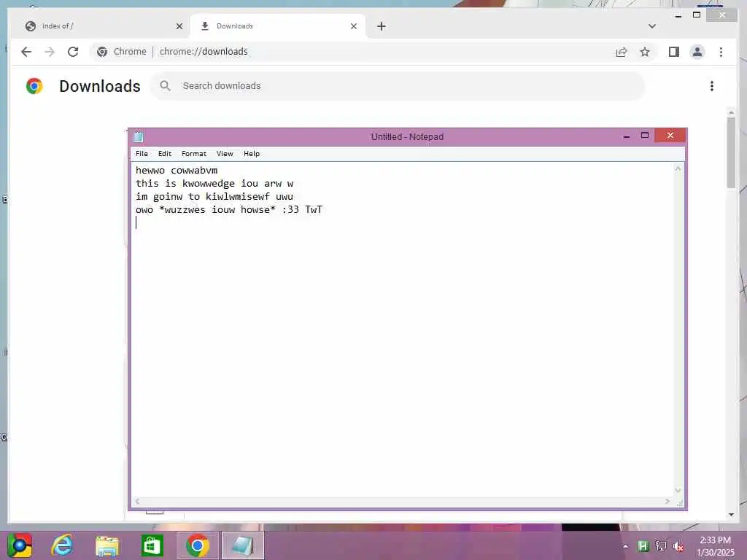The image size is (747, 560).
Task: Select the Downloads tab
Action: (x=278, y=26)
